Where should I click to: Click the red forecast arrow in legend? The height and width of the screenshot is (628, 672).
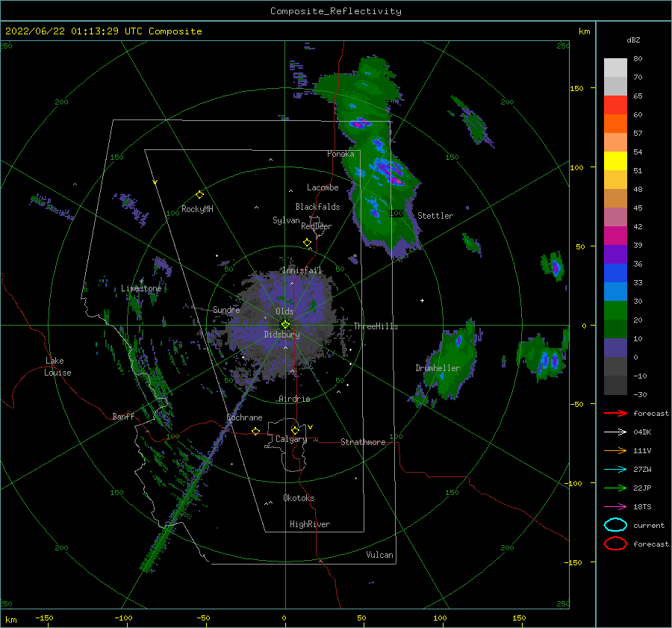615,413
